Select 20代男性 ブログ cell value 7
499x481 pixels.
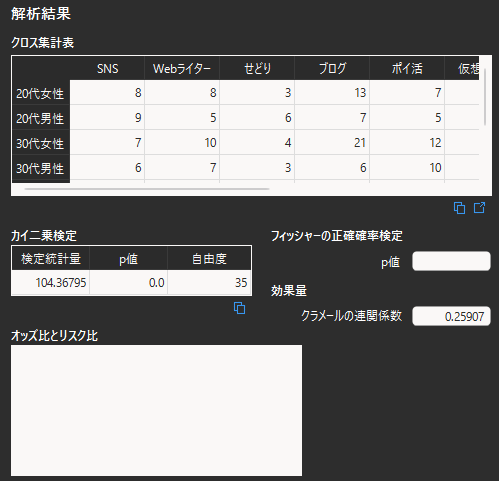coord(332,118)
